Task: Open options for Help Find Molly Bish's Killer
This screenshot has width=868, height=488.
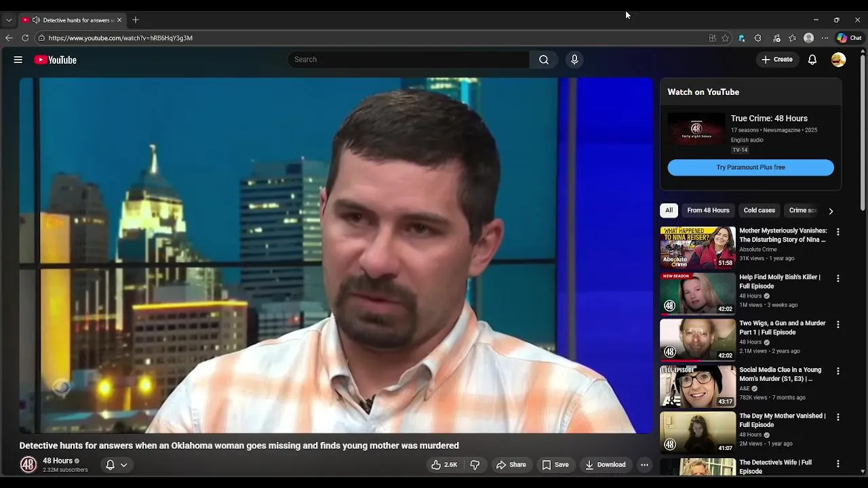Action: [x=838, y=279]
